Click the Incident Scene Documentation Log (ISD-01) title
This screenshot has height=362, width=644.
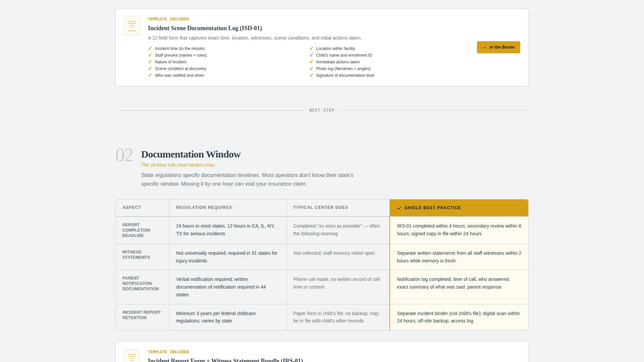(x=205, y=28)
